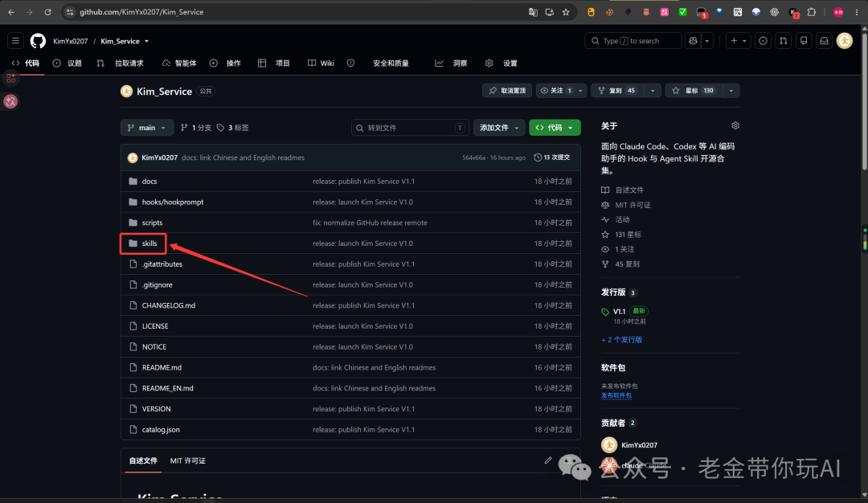Switch to the Insights (洞察) tab
This screenshot has height=503, width=868.
(x=451, y=63)
